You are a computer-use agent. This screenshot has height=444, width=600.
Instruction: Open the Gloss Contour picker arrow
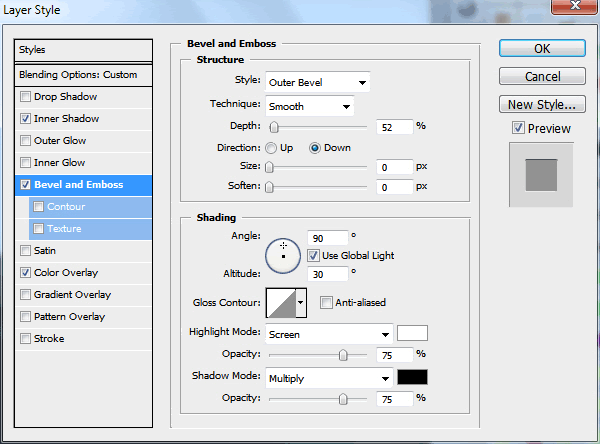click(x=300, y=303)
